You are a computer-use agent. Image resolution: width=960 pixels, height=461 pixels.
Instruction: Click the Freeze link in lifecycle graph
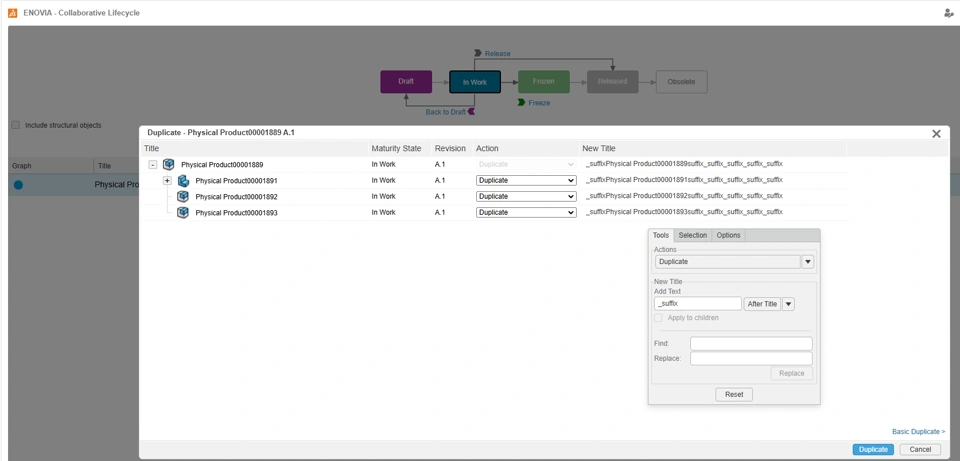(x=539, y=103)
